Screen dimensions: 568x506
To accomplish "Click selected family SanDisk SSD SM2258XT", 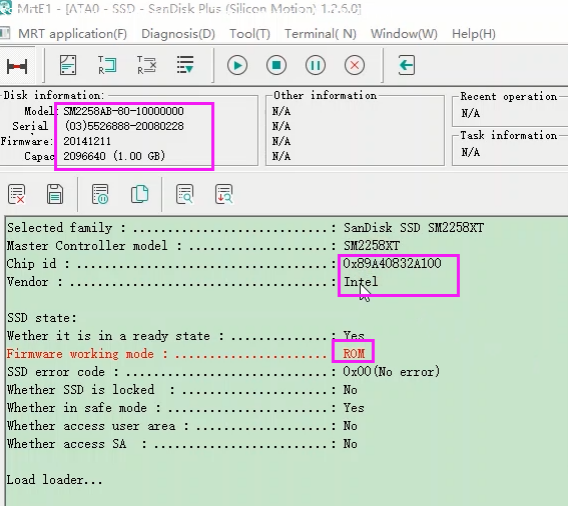I will (413, 228).
